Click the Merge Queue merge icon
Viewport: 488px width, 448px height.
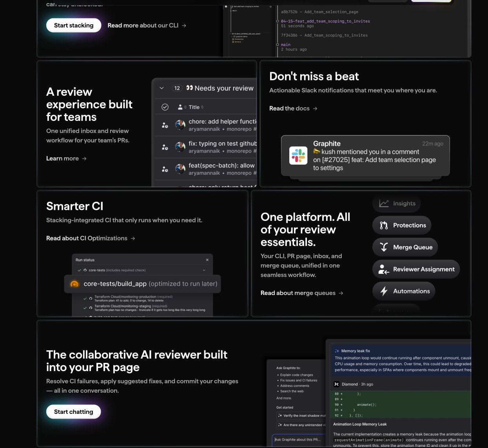point(384,247)
